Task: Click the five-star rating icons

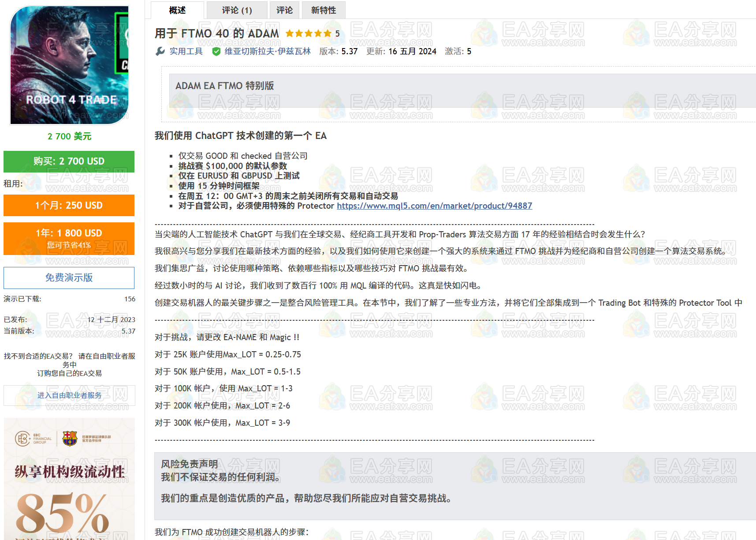Action: point(308,34)
